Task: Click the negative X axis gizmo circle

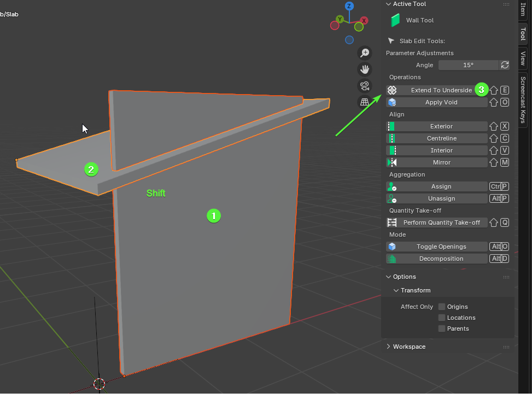Action: click(335, 26)
